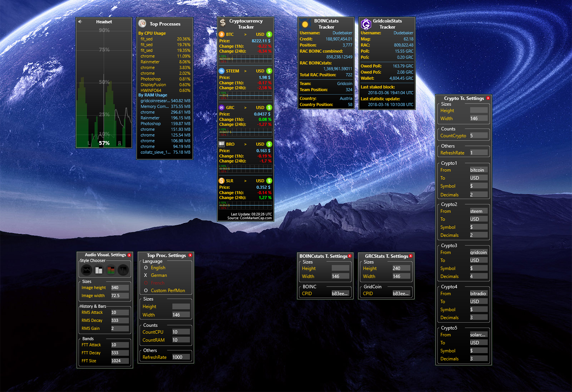Click GRCStats Settings Height field showing 240
This screenshot has width=572, height=392.
click(x=401, y=268)
